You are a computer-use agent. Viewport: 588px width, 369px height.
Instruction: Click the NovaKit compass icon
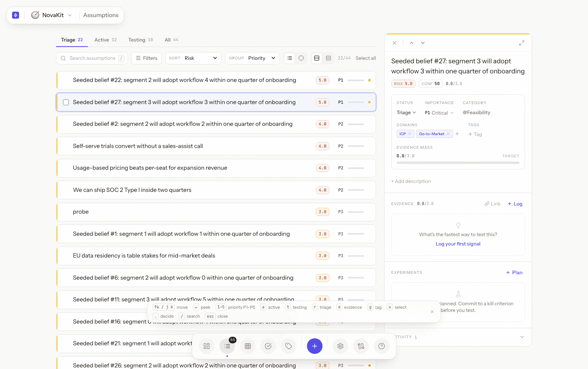35,15
